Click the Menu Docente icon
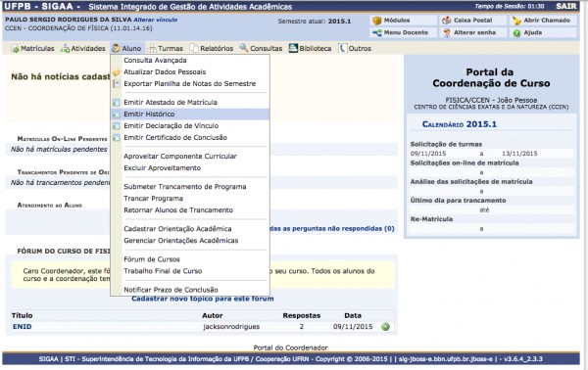Screen dimensions: 588x370 click(377, 33)
